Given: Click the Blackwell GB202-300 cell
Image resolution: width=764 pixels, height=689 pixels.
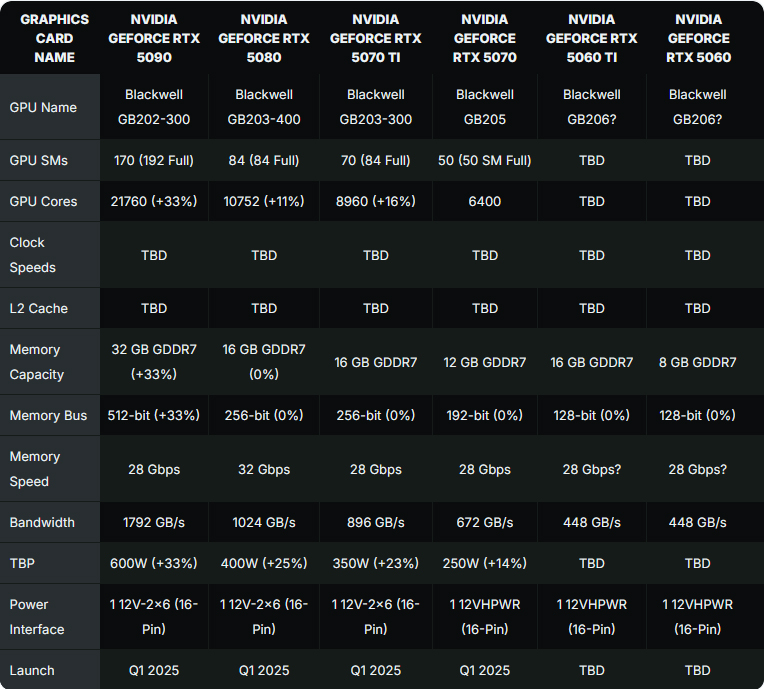Looking at the screenshot, I should click(154, 107).
